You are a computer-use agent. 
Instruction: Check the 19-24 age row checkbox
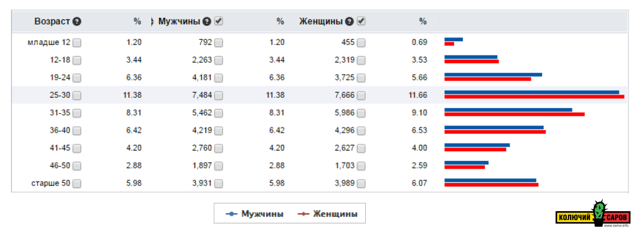click(77, 78)
